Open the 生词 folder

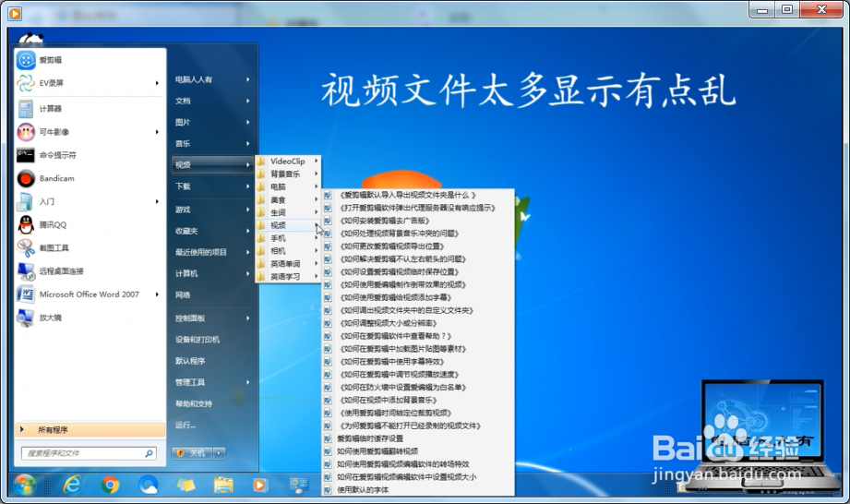pyautogui.click(x=288, y=212)
